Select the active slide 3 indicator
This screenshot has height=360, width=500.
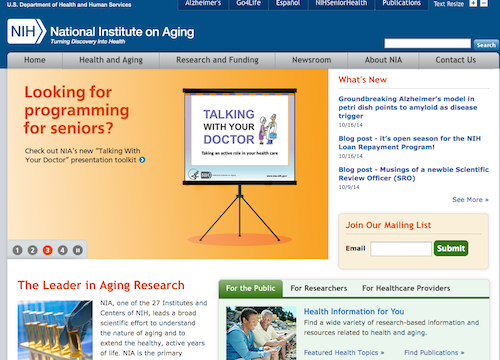click(48, 250)
